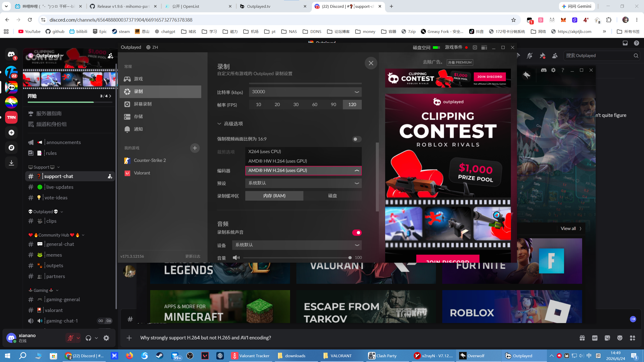Click the Download Apps icon in Discord sidebar
Viewport: 644px width, 362px height.
(x=11, y=163)
